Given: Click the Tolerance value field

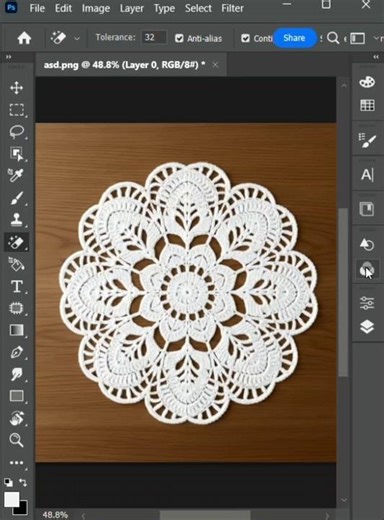Looking at the screenshot, I should point(154,37).
